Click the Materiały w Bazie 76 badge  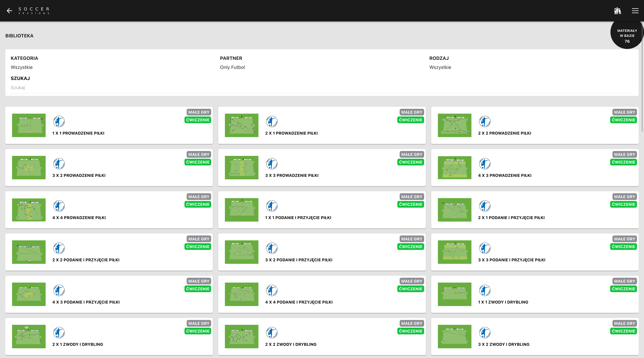click(x=627, y=36)
